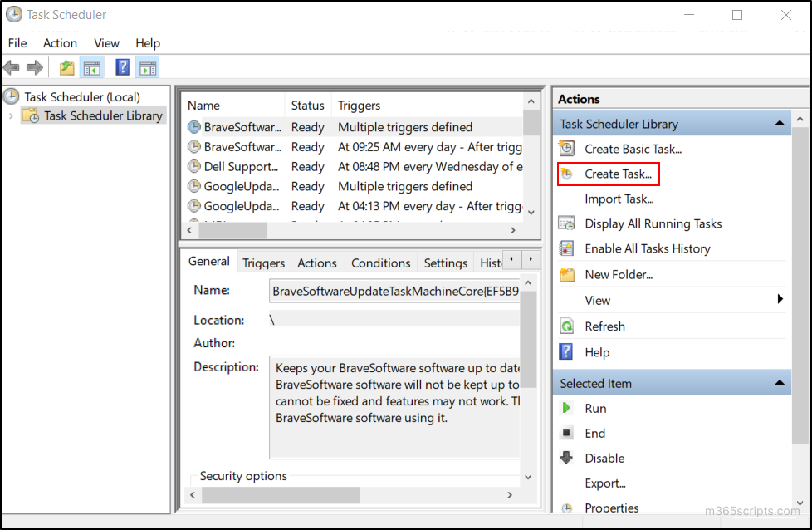Expand the View submenu arrow
812x530 pixels.
click(780, 300)
